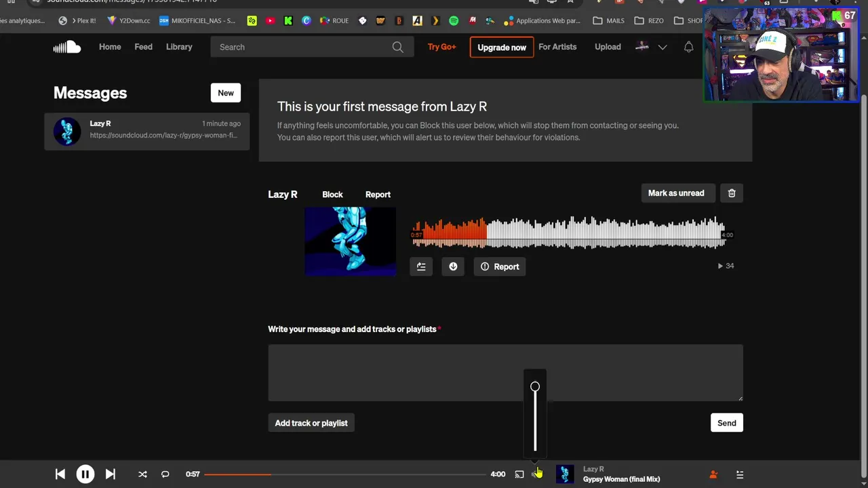Screen dimensions: 868x488
Task: Seek on the player progress bar
Action: (x=346, y=474)
